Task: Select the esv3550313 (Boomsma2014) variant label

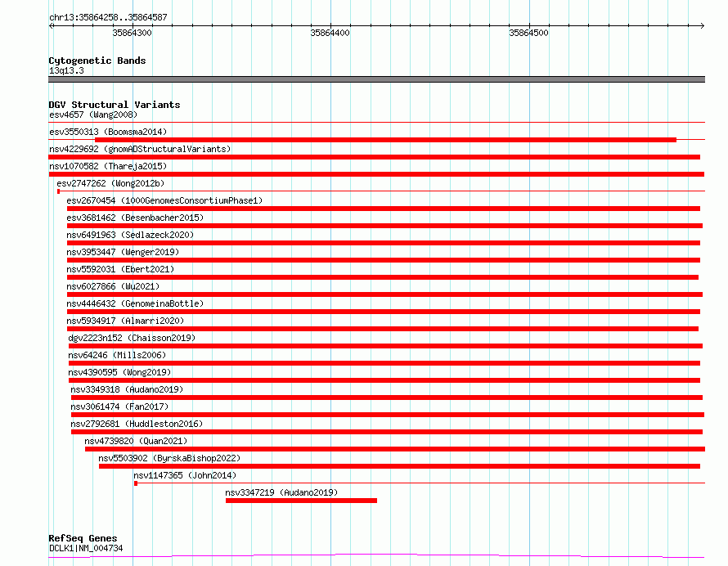Action: (x=108, y=132)
